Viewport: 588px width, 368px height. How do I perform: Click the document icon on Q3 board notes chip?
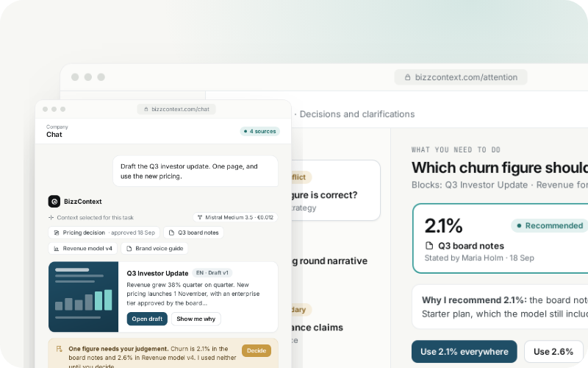point(171,233)
